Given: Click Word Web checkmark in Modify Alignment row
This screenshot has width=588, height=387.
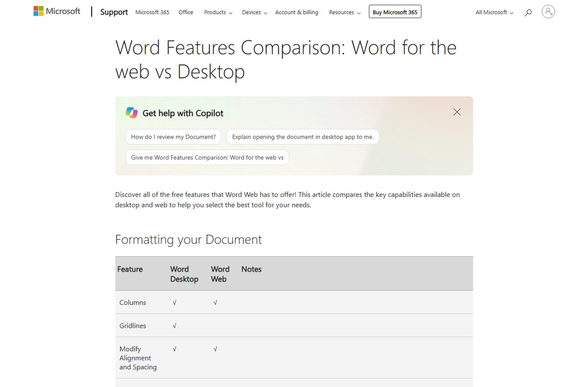Looking at the screenshot, I should coord(215,349).
